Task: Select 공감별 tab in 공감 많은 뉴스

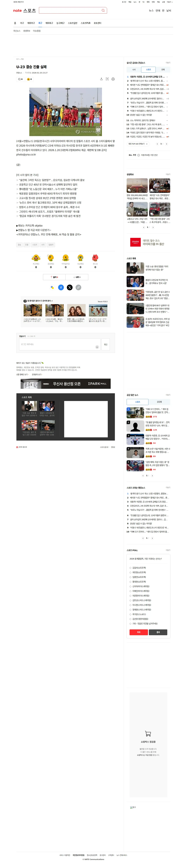Action: click(159, 402)
